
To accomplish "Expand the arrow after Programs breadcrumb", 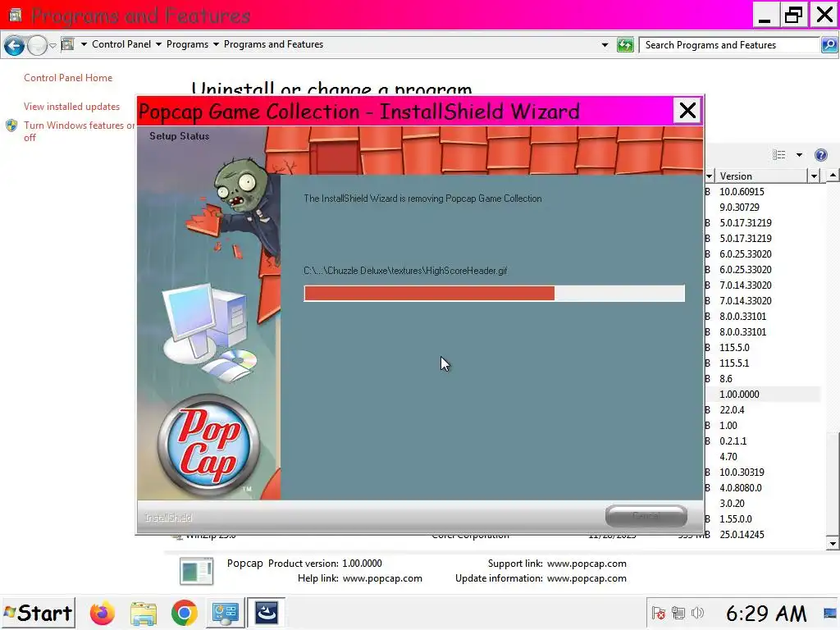I will tap(216, 44).
